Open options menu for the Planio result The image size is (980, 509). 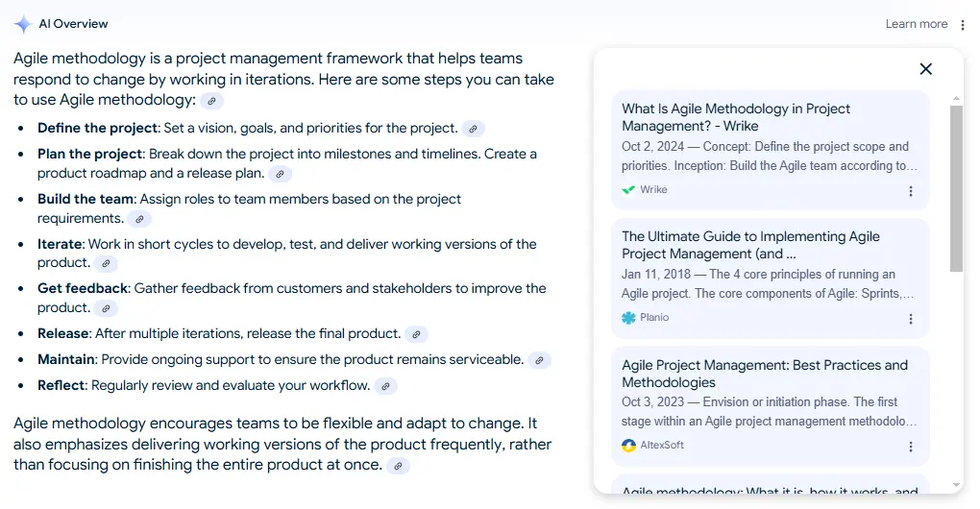911,319
